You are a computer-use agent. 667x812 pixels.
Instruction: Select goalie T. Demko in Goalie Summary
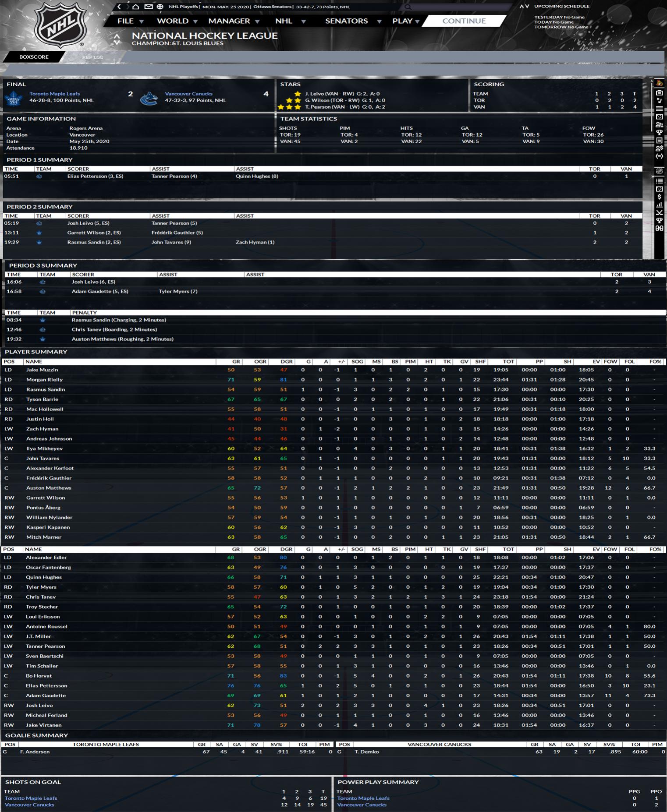pos(367,752)
